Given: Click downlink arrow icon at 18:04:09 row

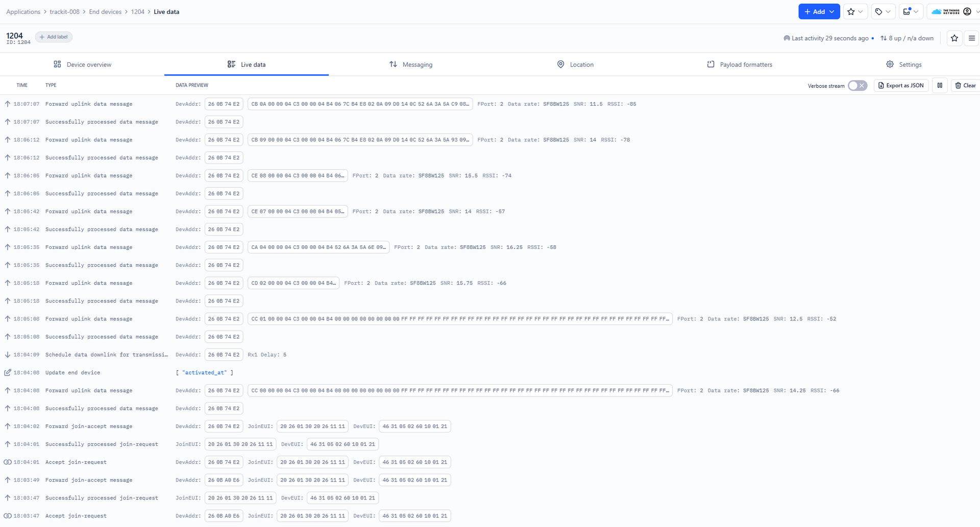Looking at the screenshot, I should tap(8, 355).
